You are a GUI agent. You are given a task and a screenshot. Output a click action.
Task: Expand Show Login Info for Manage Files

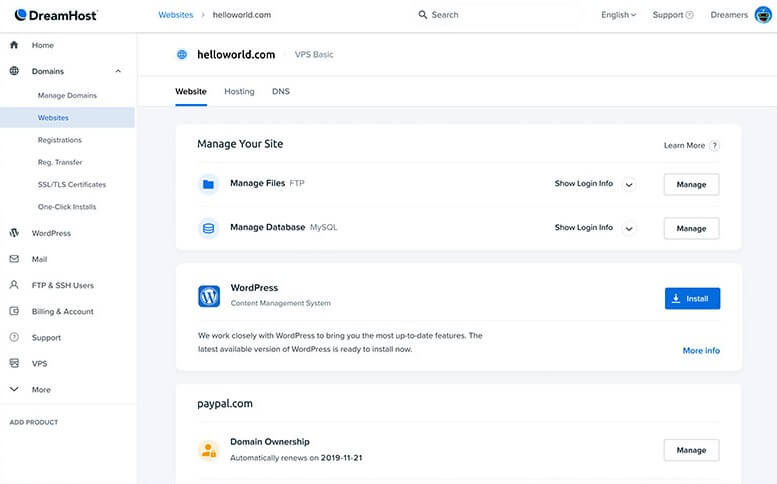[629, 185]
